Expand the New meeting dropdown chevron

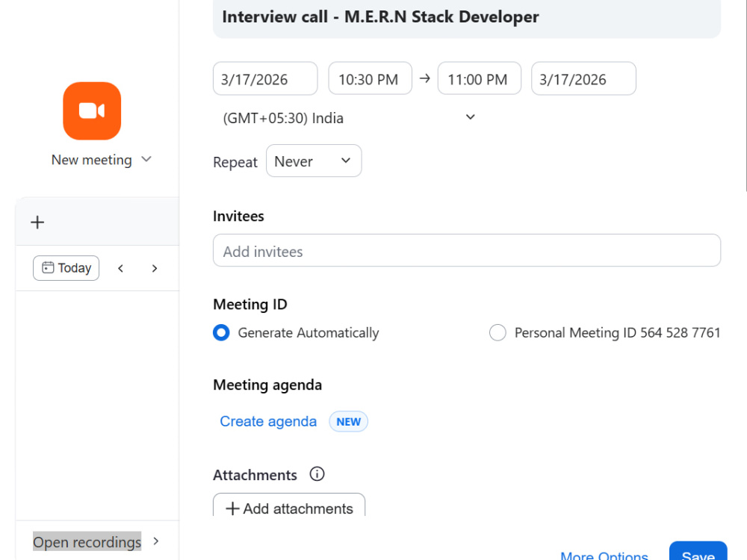pos(146,159)
